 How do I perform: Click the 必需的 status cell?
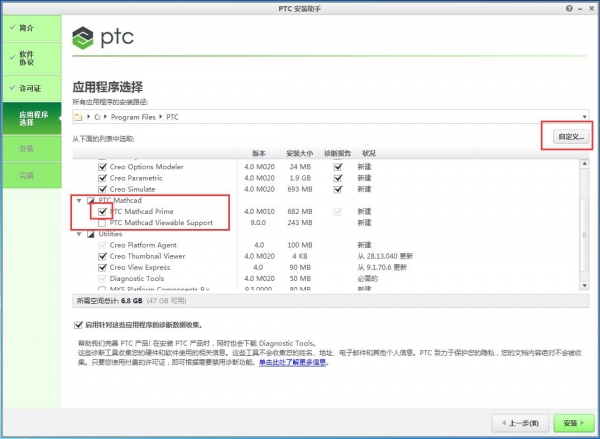point(367,278)
